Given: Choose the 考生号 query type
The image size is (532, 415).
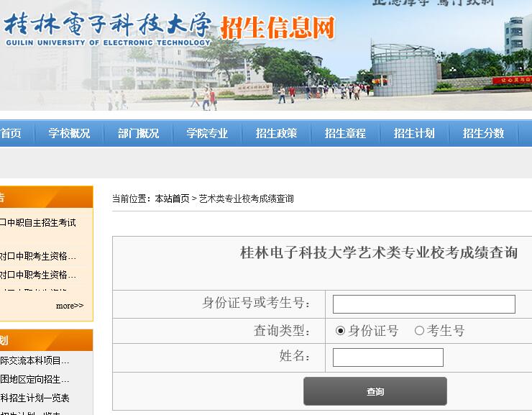Looking at the screenshot, I should (420, 331).
